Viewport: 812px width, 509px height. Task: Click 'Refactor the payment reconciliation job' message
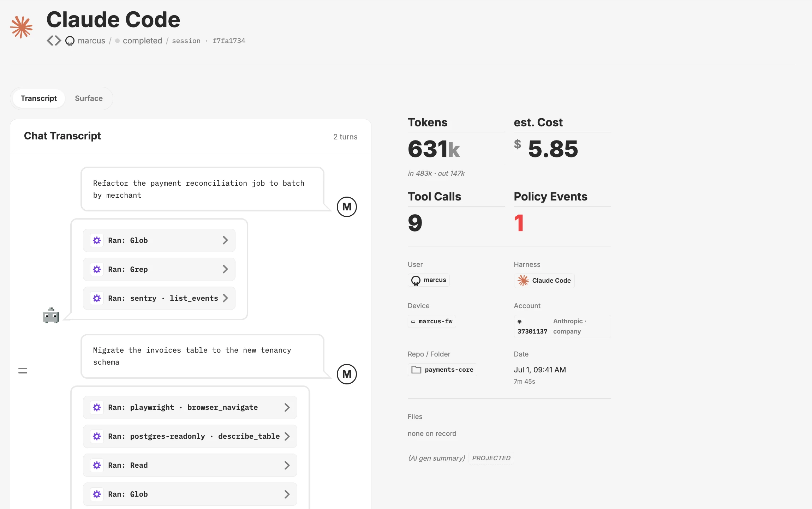tap(202, 189)
